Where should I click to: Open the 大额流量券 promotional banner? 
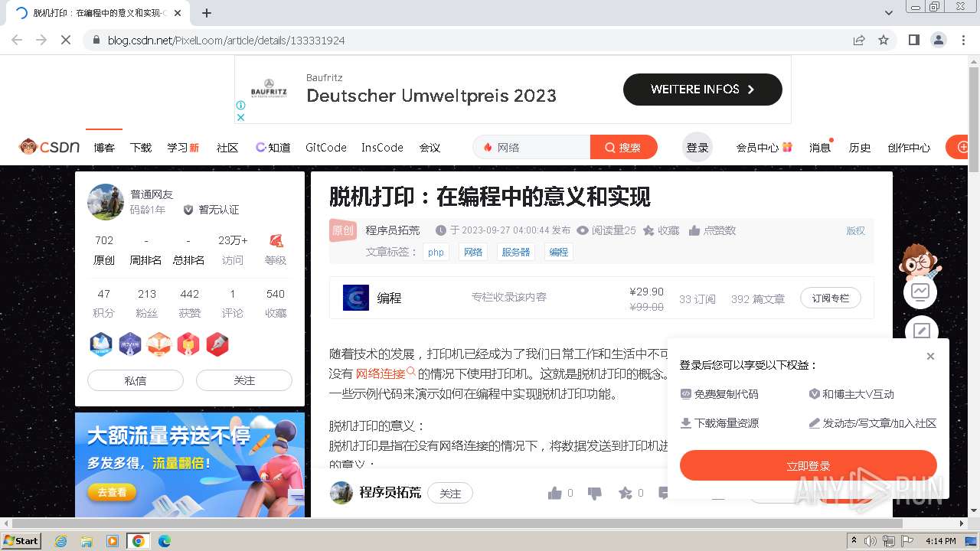point(190,465)
